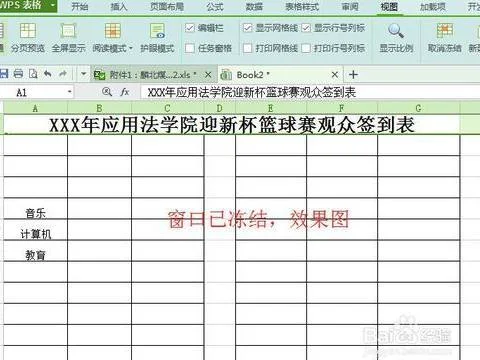Open the 公式 ribbon tab
The width and height of the screenshot is (480, 360).
click(215, 7)
